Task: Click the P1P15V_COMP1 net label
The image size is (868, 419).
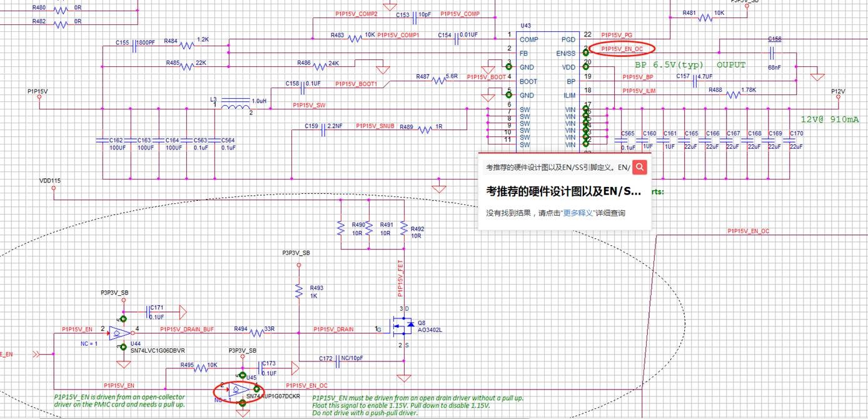Action: coord(398,35)
